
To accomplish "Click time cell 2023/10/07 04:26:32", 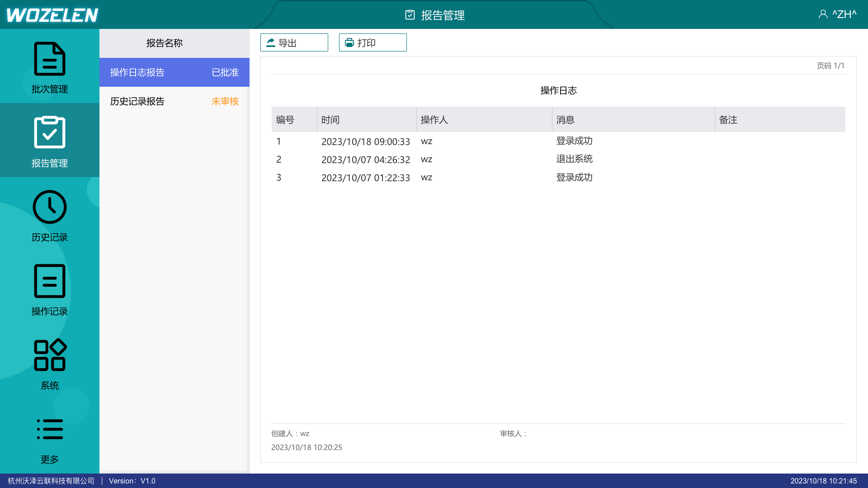I will [366, 160].
